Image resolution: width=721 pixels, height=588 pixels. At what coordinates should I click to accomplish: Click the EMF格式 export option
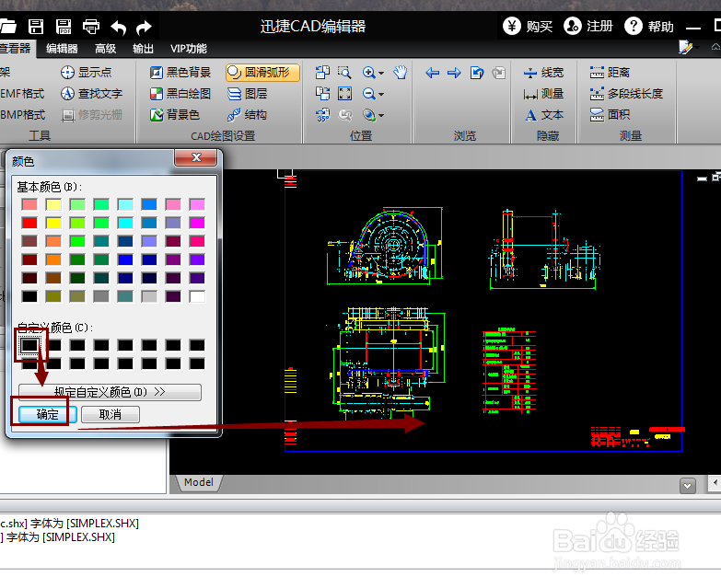22,94
